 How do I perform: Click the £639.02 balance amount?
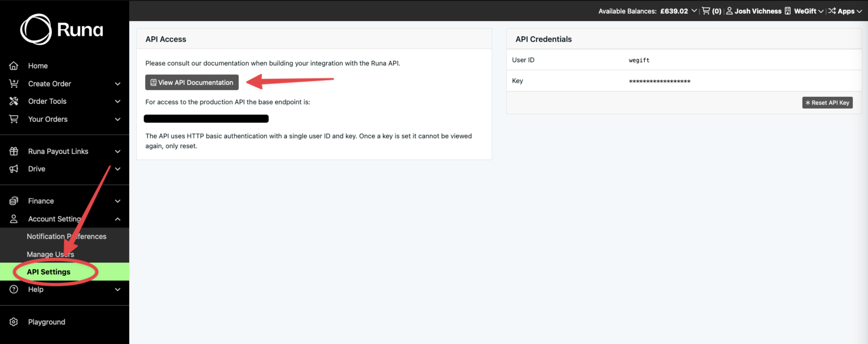674,11
